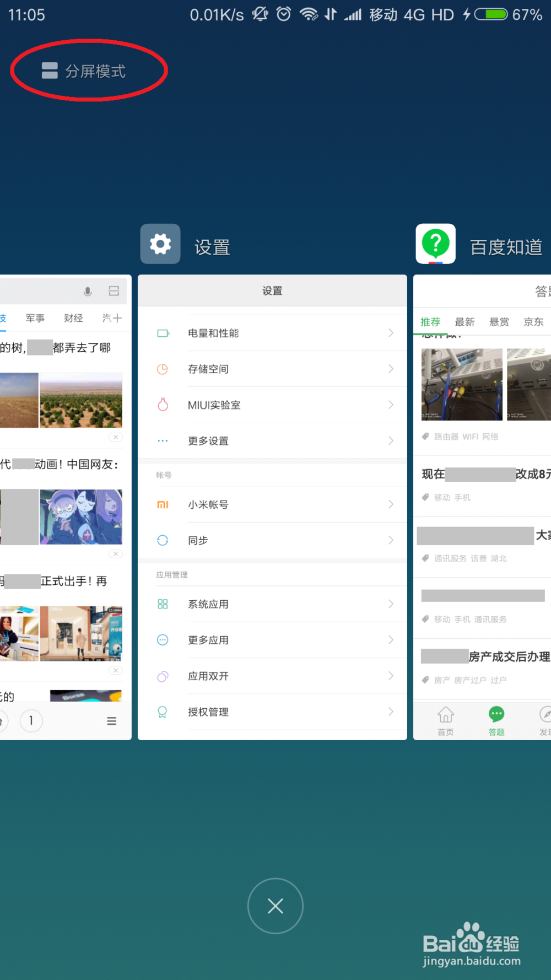Switch to 推荐 tab in Baidu Zhidao

point(430,322)
